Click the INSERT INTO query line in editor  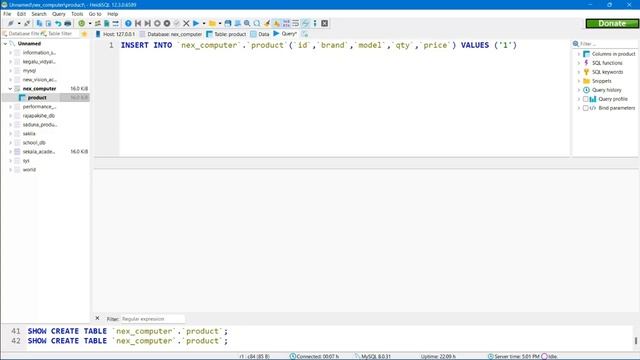tap(318, 45)
